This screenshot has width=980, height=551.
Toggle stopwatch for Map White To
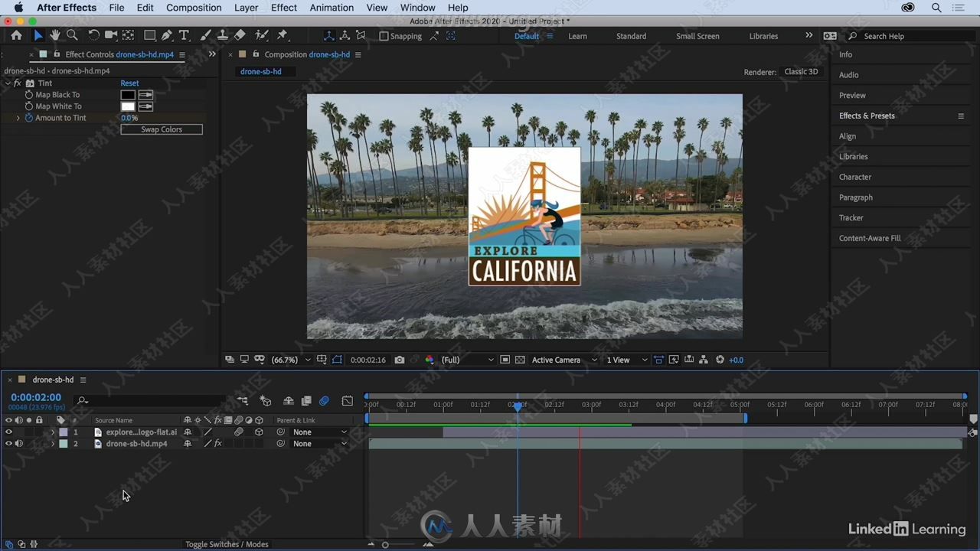click(29, 106)
